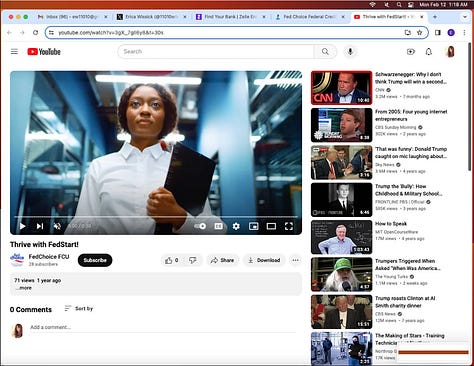Open 'Trumpers Triggered When Asked' video title
This screenshot has height=366, width=474.
pos(408,265)
